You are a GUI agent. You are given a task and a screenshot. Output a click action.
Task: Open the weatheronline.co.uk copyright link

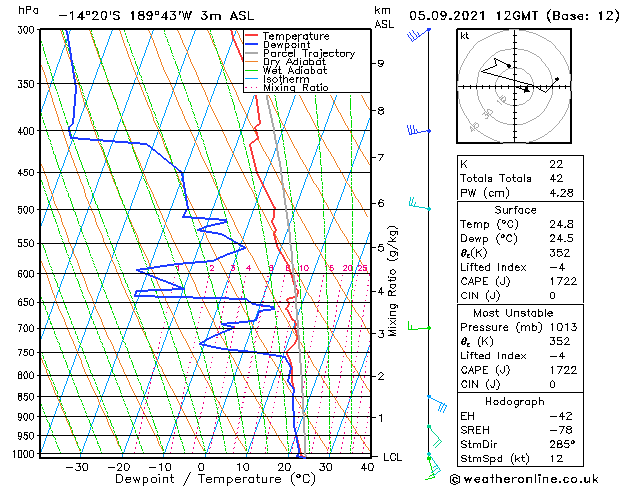click(x=524, y=479)
